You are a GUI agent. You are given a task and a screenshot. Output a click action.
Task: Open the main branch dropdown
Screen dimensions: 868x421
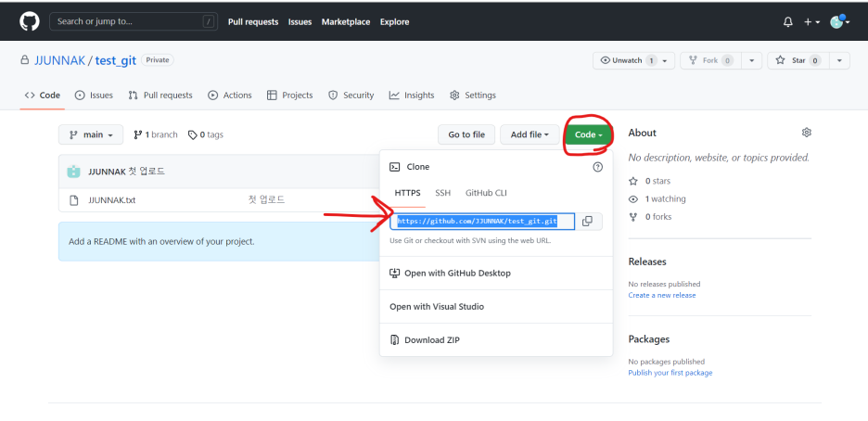(x=91, y=134)
